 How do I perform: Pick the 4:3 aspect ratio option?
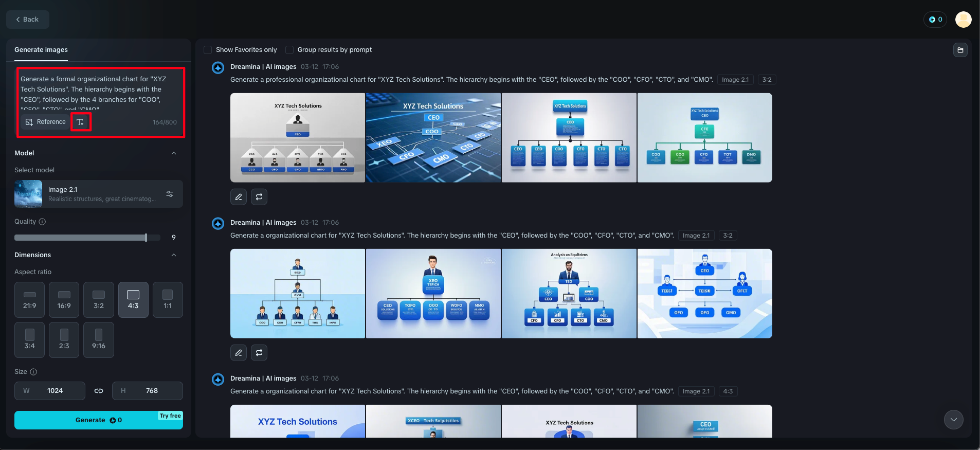coord(133,300)
